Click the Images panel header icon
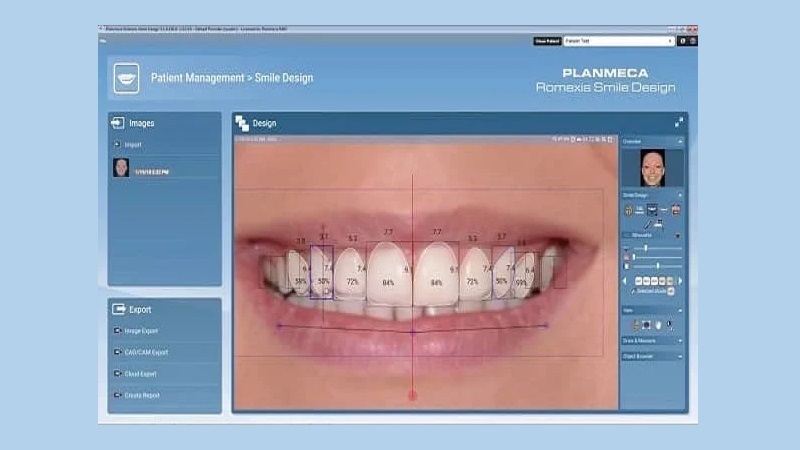Screen dimensions: 800x450 pyautogui.click(x=117, y=123)
